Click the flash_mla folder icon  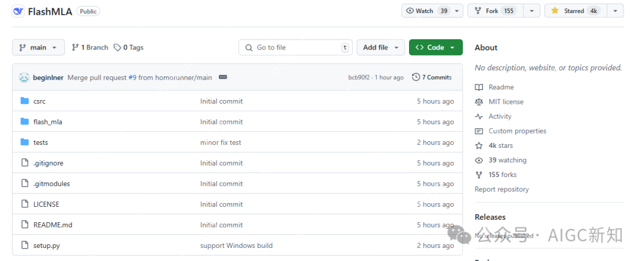click(x=24, y=122)
